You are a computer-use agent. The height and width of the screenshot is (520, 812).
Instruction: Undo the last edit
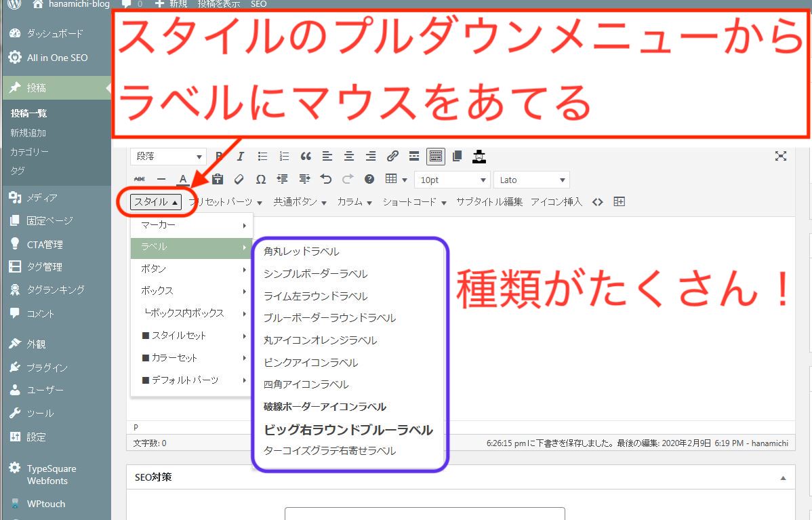[326, 180]
